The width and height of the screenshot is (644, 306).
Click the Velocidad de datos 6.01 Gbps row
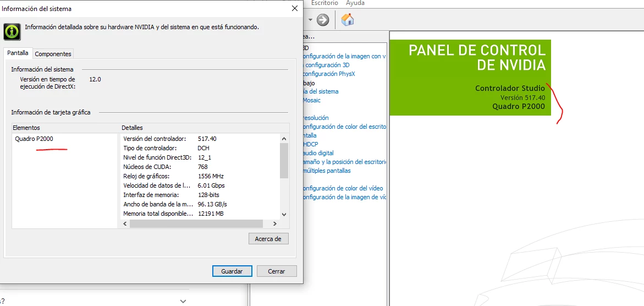click(201, 185)
